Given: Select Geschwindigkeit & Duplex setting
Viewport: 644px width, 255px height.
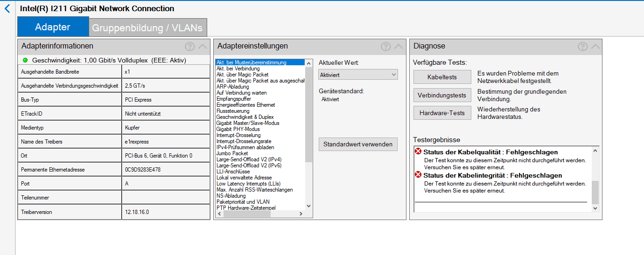Looking at the screenshot, I should pos(260,117).
